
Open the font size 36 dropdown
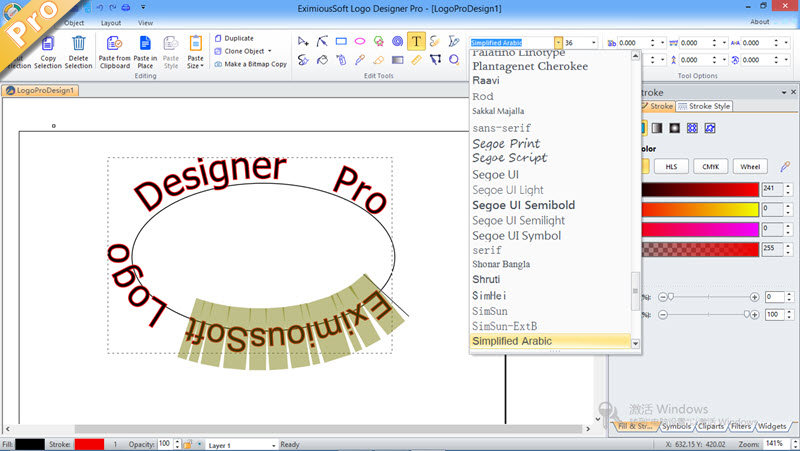(x=593, y=43)
